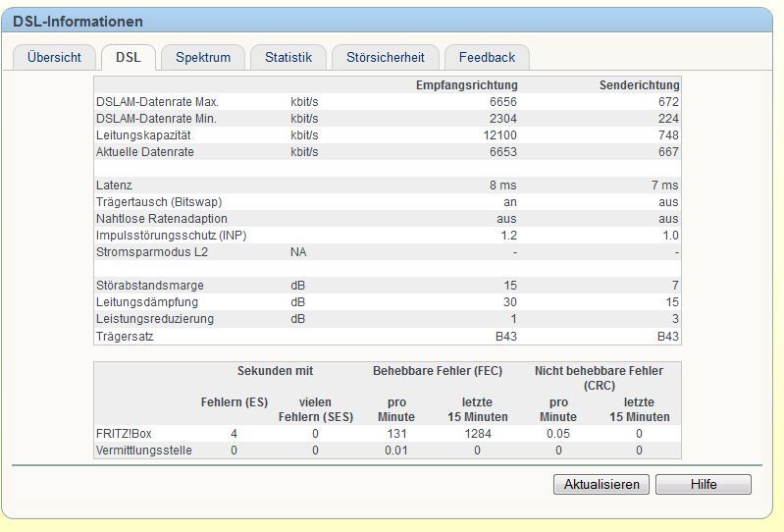Click the FRITZ!Box ES value 4

[234, 434]
